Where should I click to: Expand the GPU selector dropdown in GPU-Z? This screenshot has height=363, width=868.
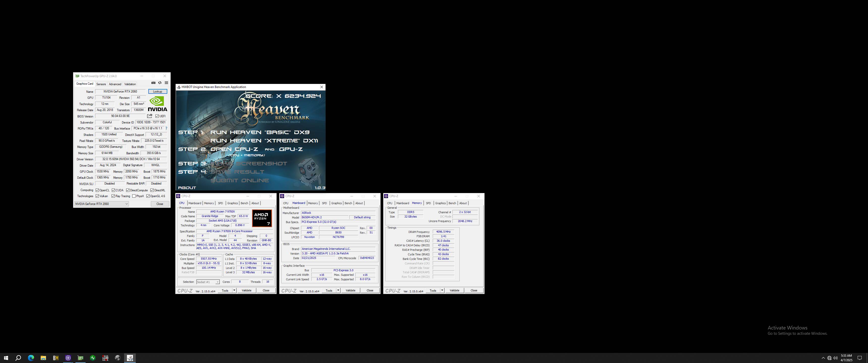coord(126,204)
